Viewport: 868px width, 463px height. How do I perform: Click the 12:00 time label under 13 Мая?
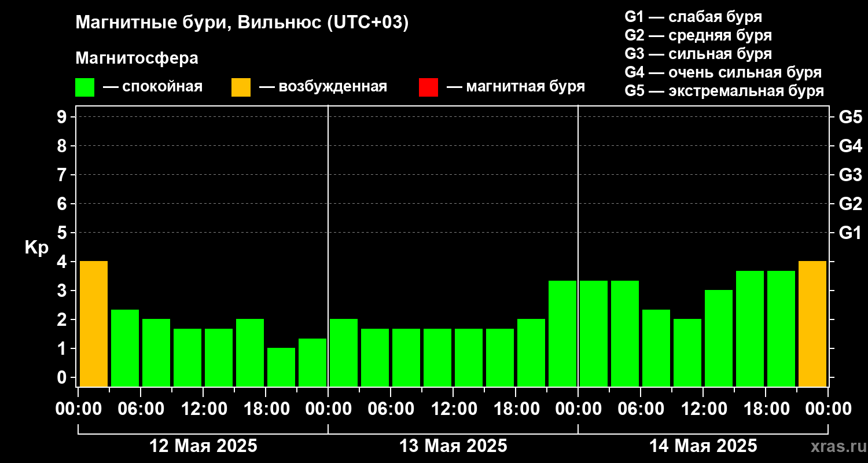[x=453, y=409]
